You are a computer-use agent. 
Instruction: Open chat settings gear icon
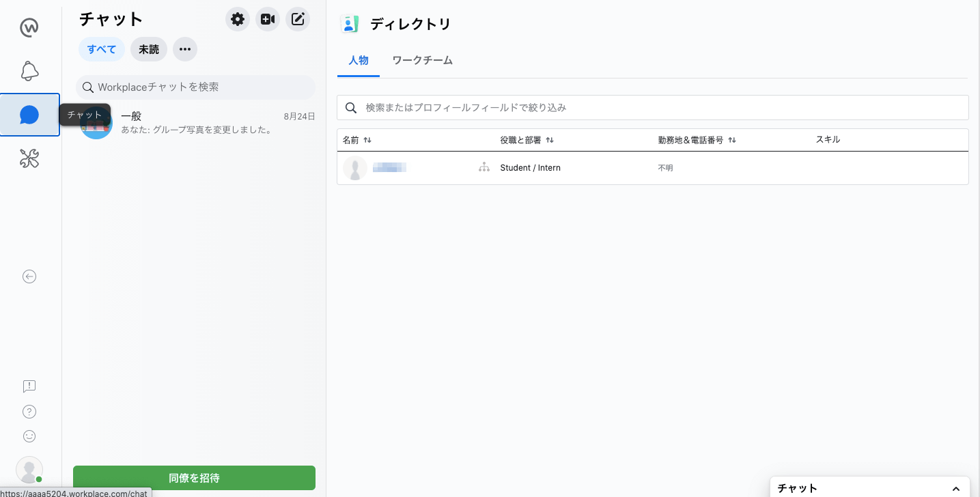tap(238, 19)
